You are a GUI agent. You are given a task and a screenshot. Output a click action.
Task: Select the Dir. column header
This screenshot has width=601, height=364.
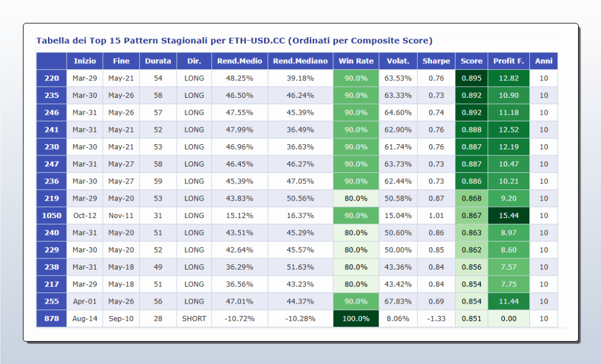[x=194, y=60]
